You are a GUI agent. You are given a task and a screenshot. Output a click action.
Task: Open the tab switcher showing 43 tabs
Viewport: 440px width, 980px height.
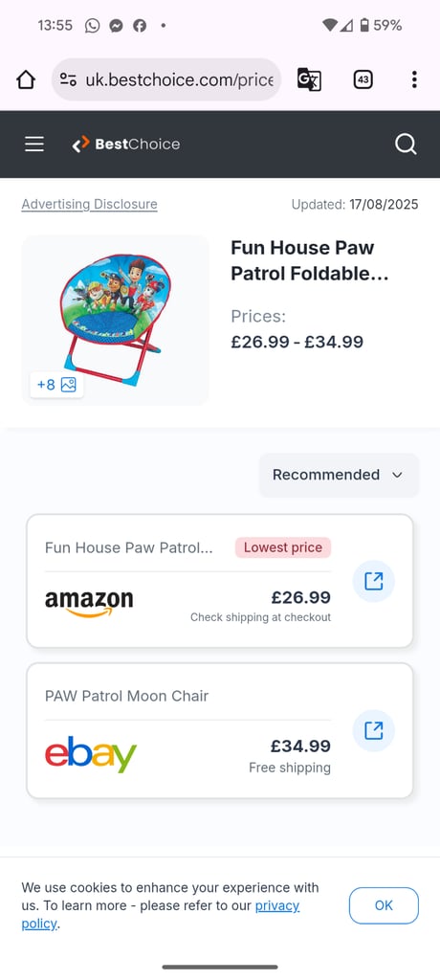point(363,79)
